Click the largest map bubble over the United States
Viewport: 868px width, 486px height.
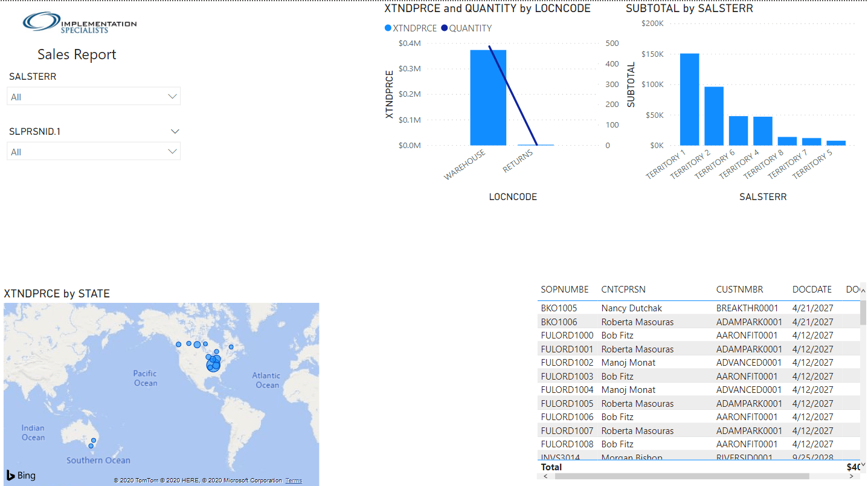tap(213, 363)
